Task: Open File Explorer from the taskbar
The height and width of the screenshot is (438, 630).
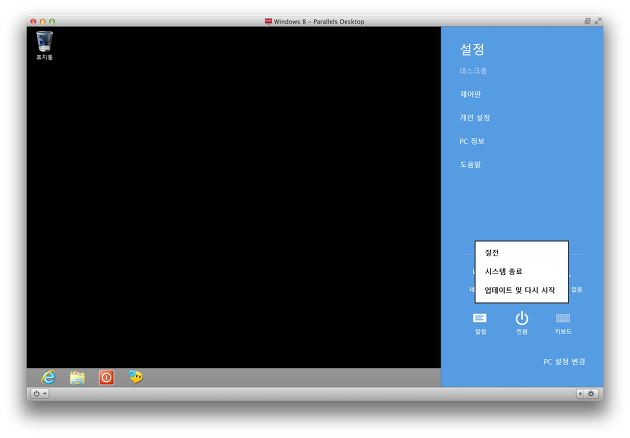Action: point(77,378)
